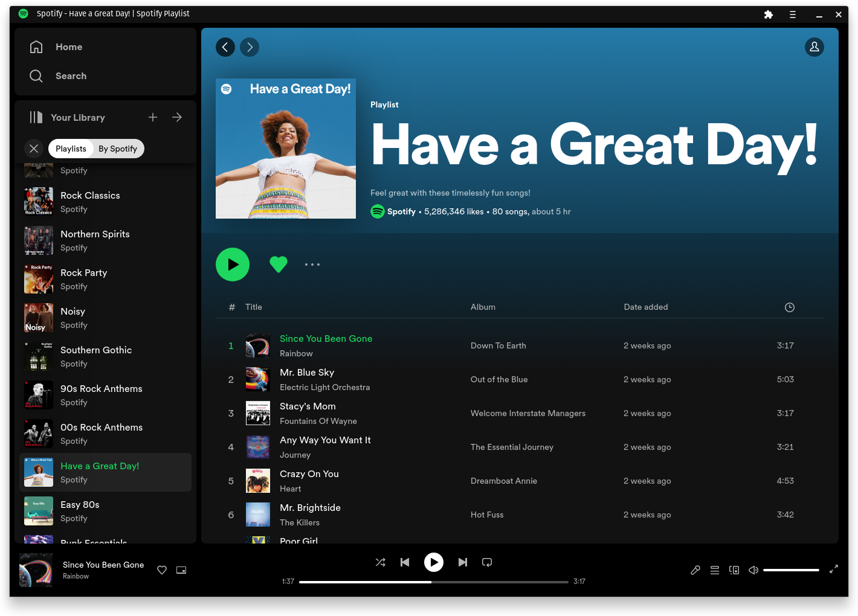Open 00s Rock Anthems playlist
Image resolution: width=858 pixels, height=616 pixels.
pyautogui.click(x=106, y=434)
